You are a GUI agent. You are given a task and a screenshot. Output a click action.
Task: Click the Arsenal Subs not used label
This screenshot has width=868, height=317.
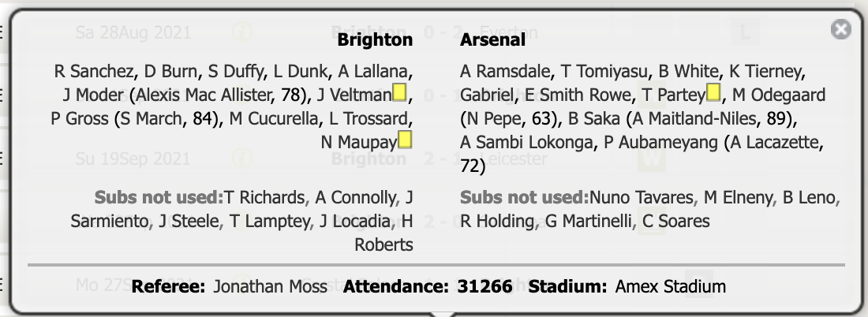[524, 197]
